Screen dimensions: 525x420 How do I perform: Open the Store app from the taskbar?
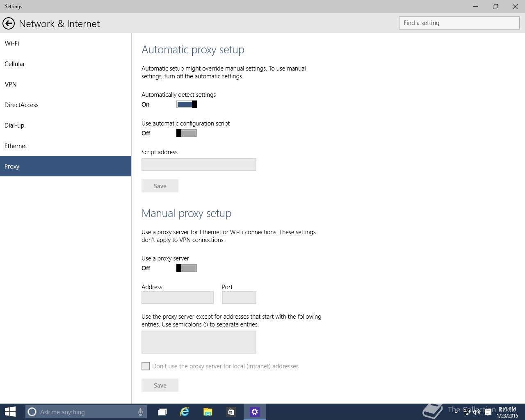coord(231,412)
